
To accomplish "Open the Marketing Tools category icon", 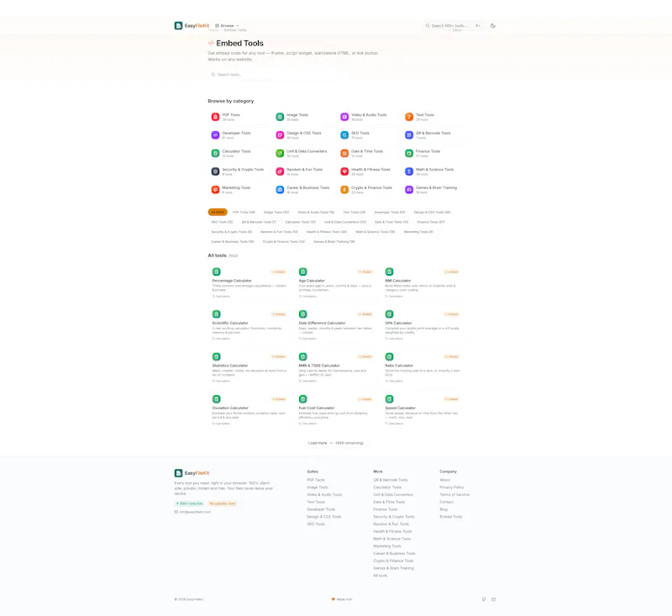I will (x=215, y=189).
